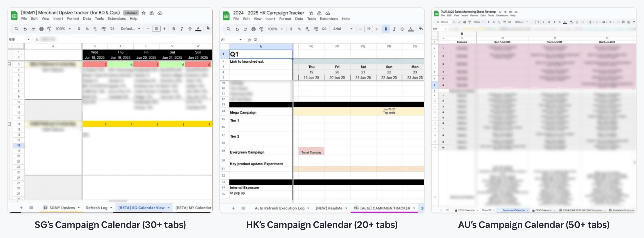Viewport: 644px width, 238px height.
Task: Click text color A in HK tracker
Action: coord(411,29)
